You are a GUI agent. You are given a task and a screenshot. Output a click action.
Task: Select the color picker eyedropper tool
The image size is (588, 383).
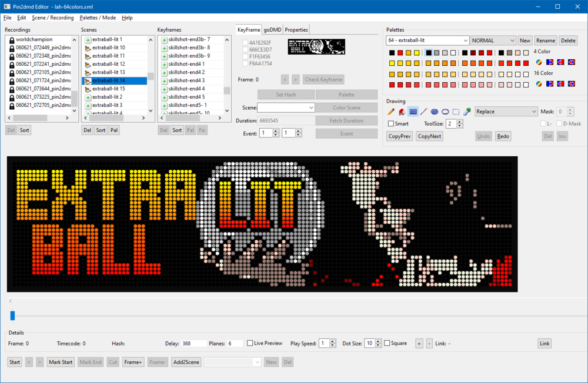(x=467, y=112)
